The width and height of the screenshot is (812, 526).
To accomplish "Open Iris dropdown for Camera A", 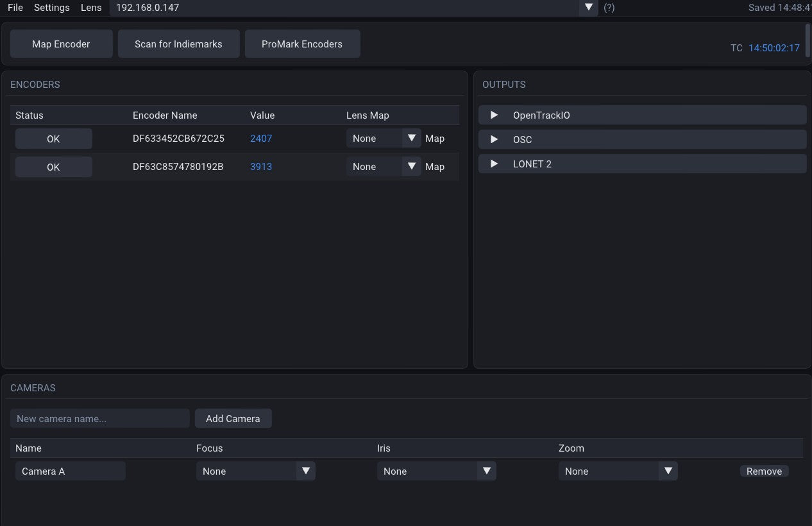I will 437,471.
